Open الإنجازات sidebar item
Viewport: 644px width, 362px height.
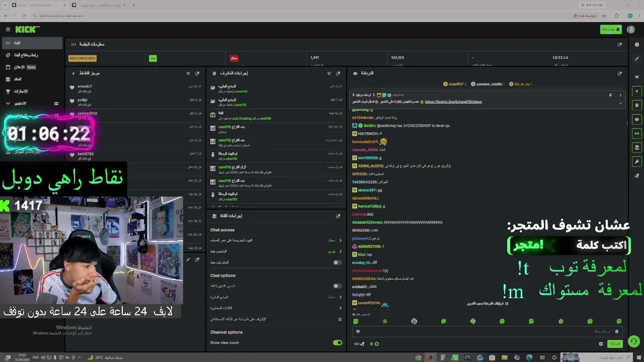click(x=32, y=91)
